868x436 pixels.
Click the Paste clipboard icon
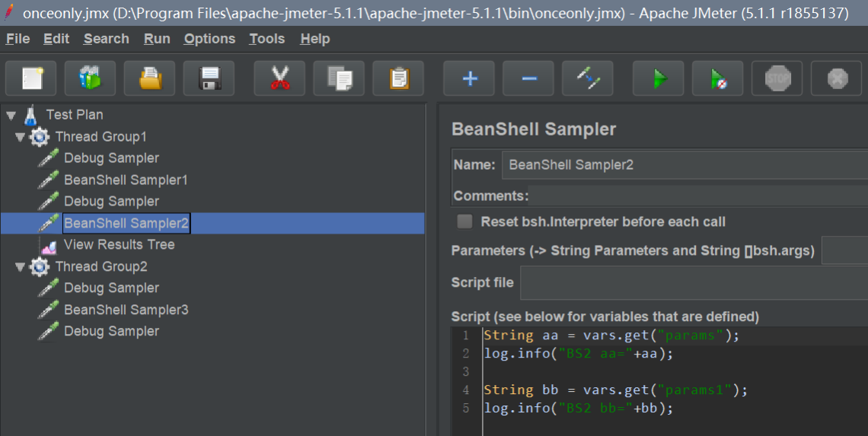click(x=398, y=78)
